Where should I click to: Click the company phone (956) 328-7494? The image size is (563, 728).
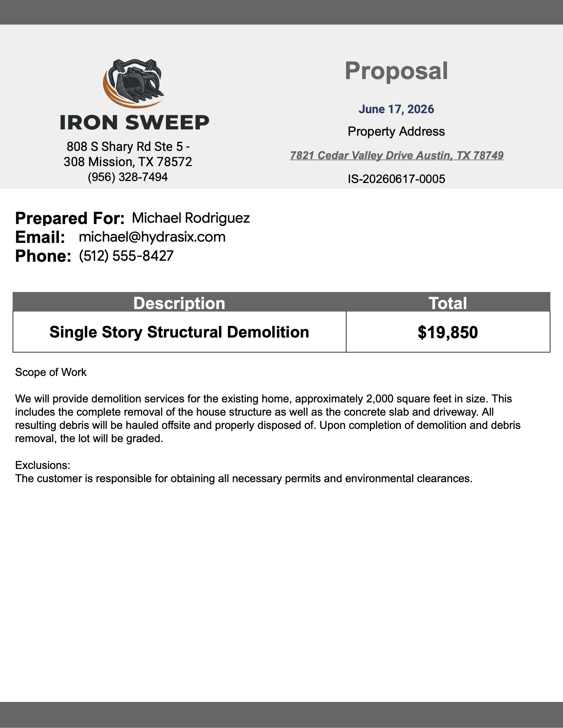(x=128, y=177)
